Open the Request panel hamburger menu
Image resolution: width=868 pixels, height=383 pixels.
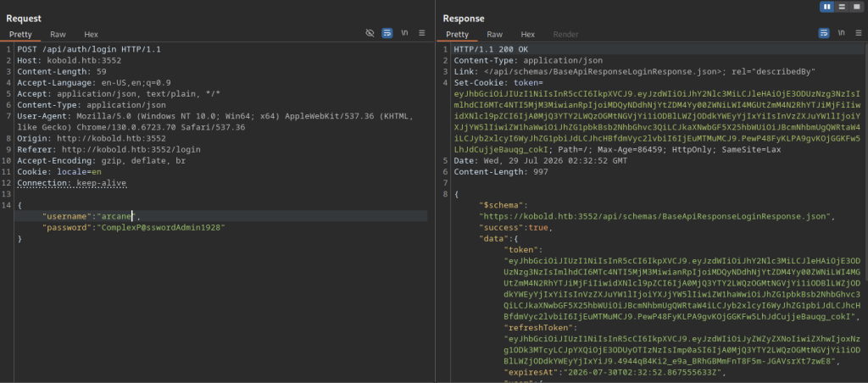click(422, 33)
